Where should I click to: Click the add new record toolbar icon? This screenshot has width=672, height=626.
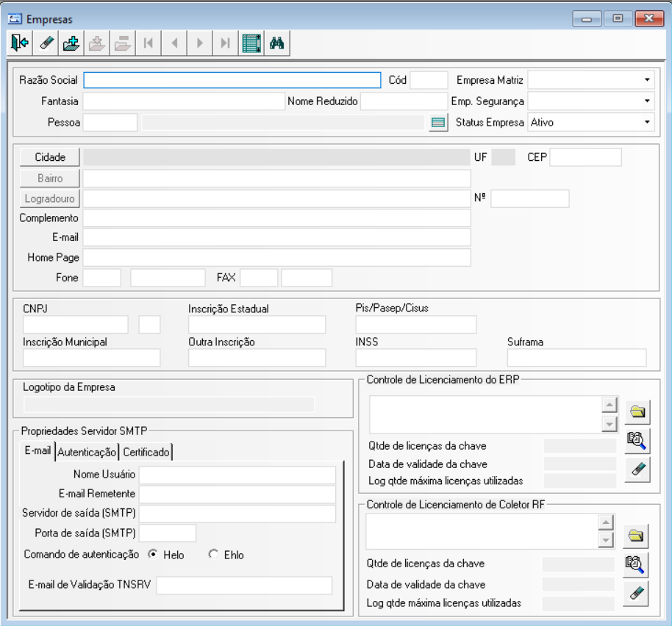point(71,43)
